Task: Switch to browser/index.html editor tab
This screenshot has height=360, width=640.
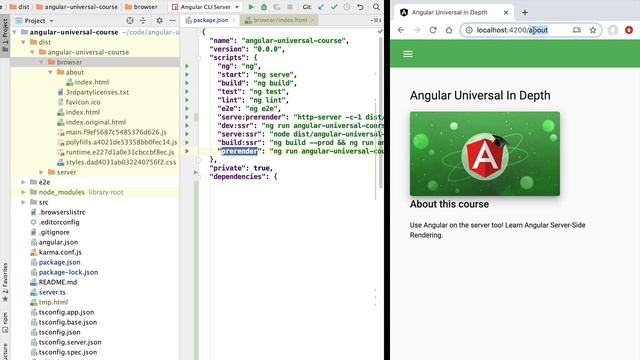Action: (280, 20)
